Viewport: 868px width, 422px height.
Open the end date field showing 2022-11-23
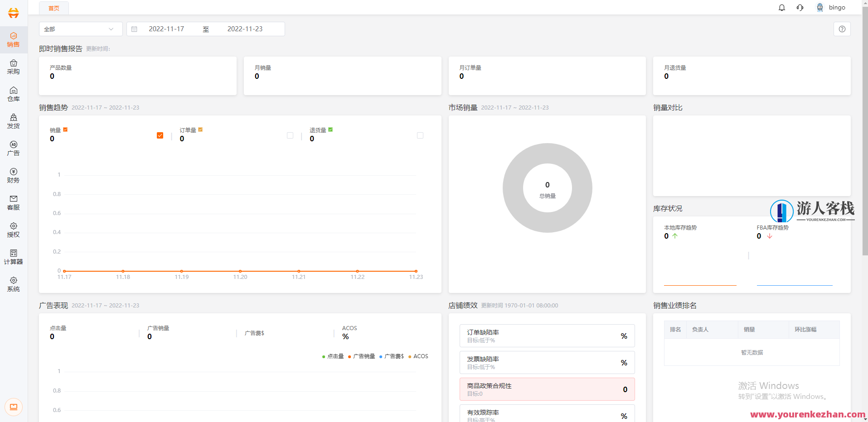[x=245, y=29]
